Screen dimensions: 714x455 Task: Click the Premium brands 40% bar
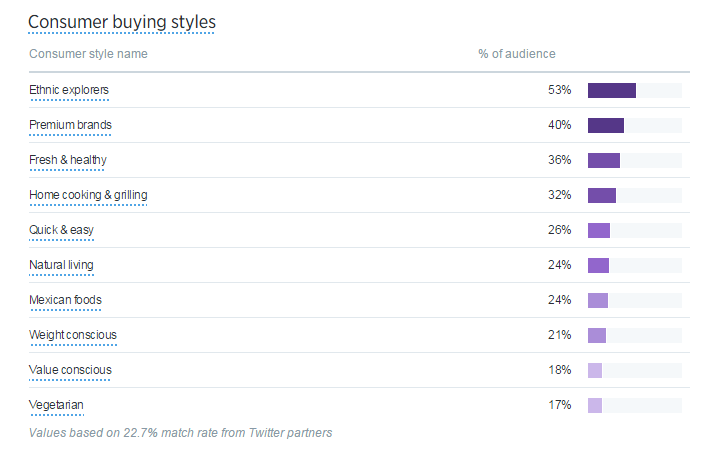(606, 126)
